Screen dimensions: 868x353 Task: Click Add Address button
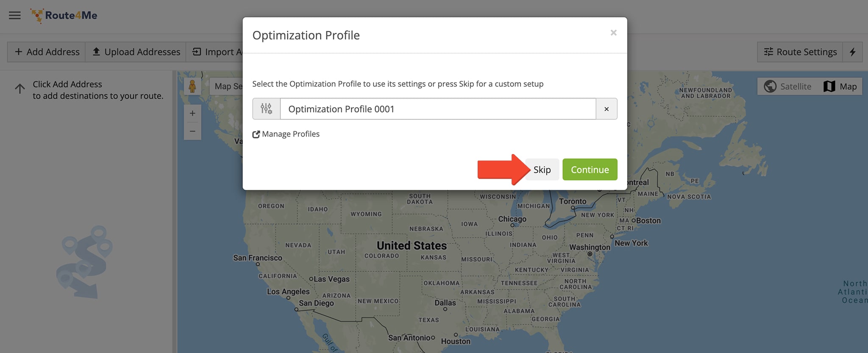47,52
